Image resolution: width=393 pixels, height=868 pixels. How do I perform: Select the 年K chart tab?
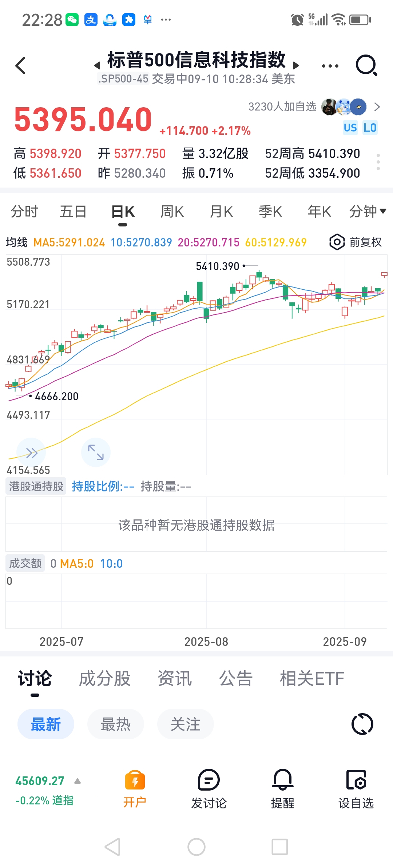click(x=319, y=211)
